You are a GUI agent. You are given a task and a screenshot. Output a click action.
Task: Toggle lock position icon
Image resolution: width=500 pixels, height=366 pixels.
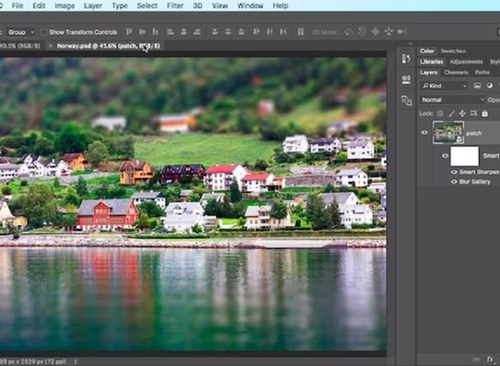pyautogui.click(x=462, y=113)
